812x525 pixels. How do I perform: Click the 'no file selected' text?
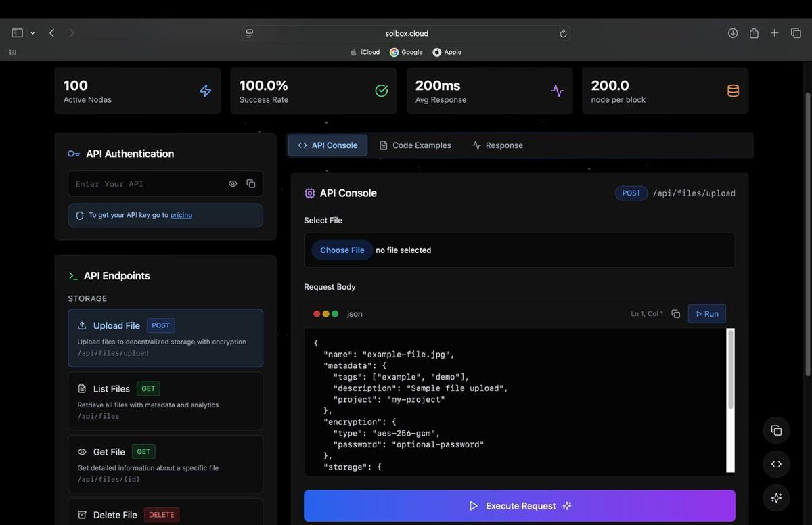(403, 250)
